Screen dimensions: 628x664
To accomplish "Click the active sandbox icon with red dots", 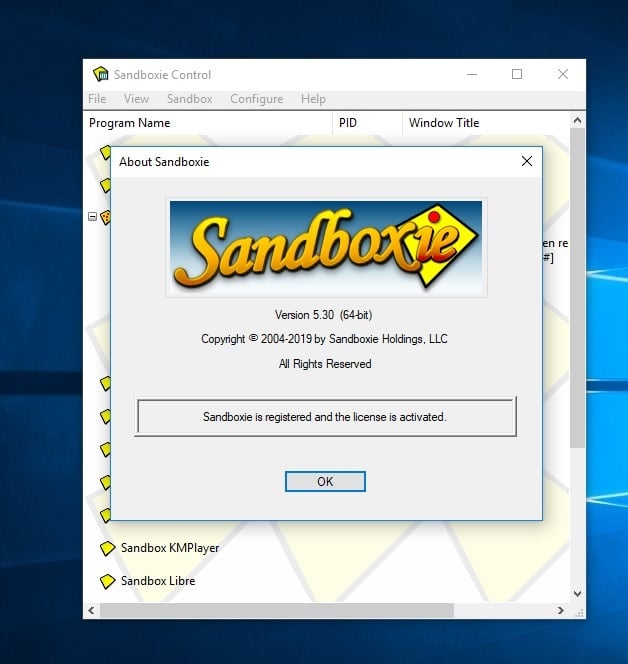I will [x=105, y=217].
